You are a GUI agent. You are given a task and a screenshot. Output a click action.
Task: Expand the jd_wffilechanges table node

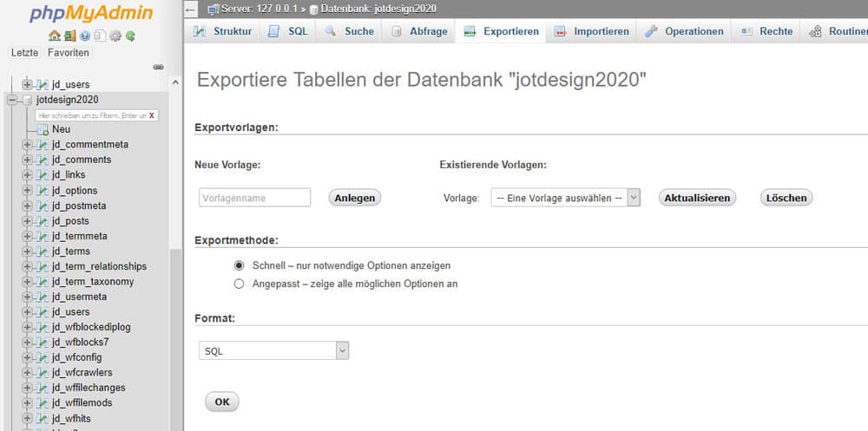(x=27, y=388)
